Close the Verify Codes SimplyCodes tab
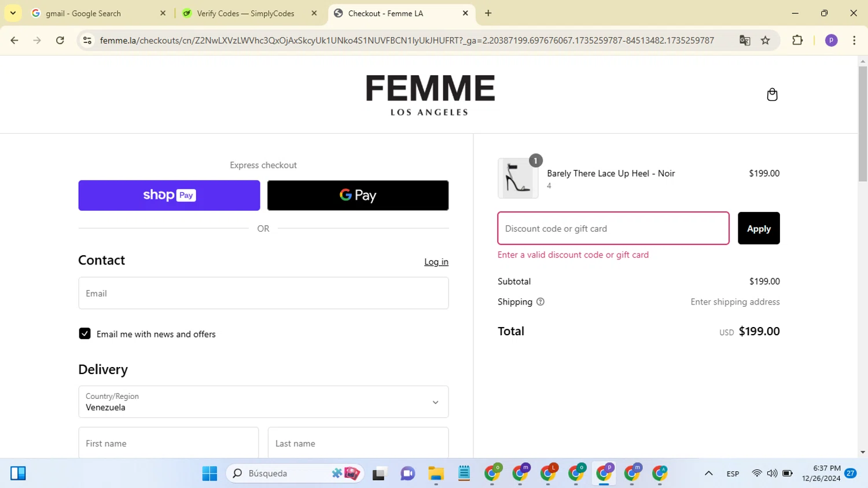Image resolution: width=868 pixels, height=488 pixels. pyautogui.click(x=314, y=13)
